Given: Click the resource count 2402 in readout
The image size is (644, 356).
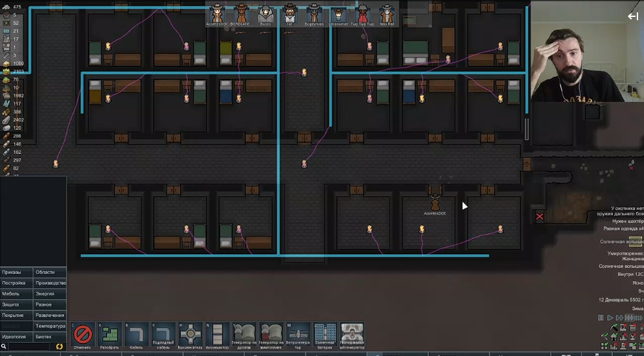Looking at the screenshot, I should [x=18, y=120].
